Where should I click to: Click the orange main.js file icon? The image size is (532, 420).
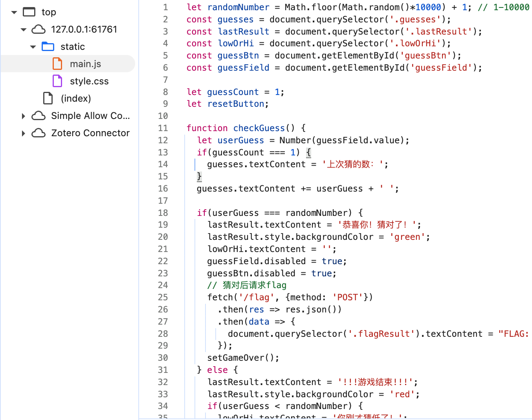point(57,64)
